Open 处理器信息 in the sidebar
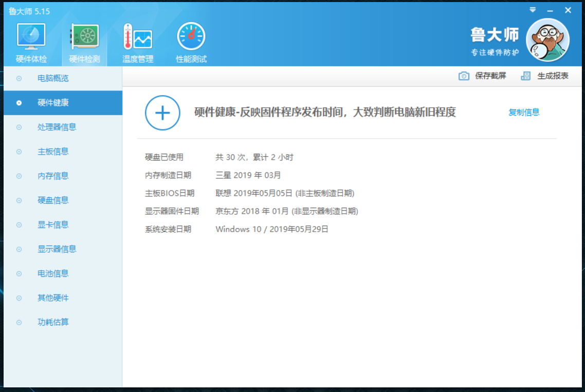 [x=63, y=127]
